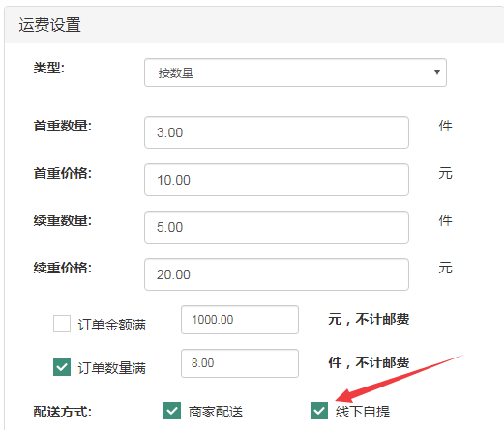Click the 订单金额满 label text

[x=112, y=325]
